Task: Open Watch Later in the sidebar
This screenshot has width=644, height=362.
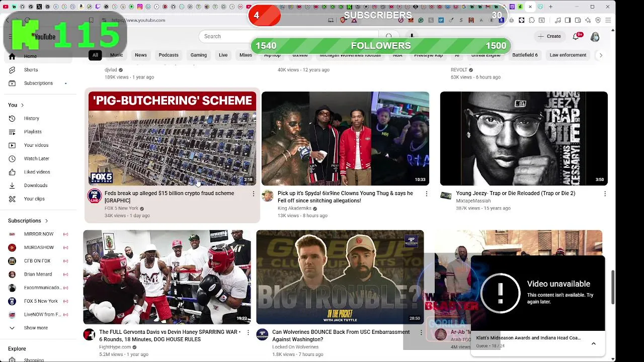Action: pyautogui.click(x=37, y=158)
